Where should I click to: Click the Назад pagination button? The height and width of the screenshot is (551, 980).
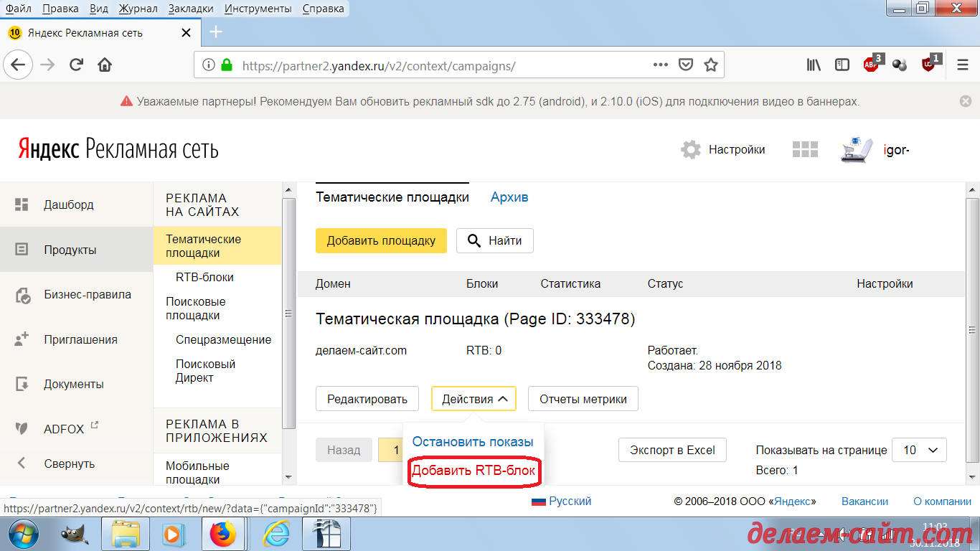(x=344, y=450)
